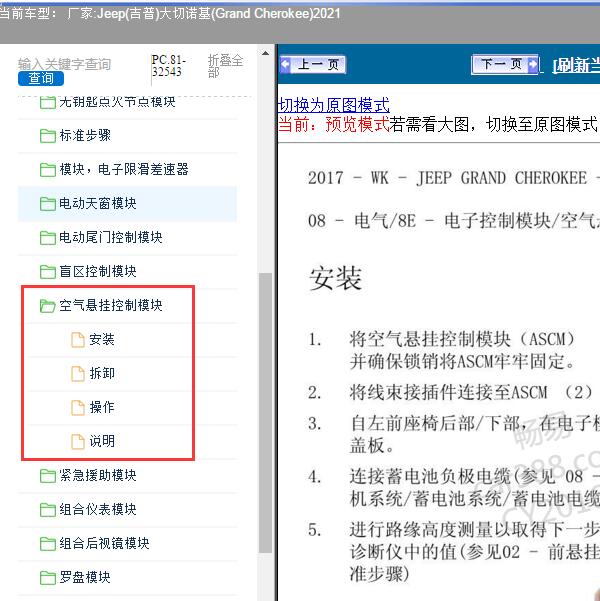
Task: Click folder icon beside 紧急援助模块
Action: click(x=48, y=476)
